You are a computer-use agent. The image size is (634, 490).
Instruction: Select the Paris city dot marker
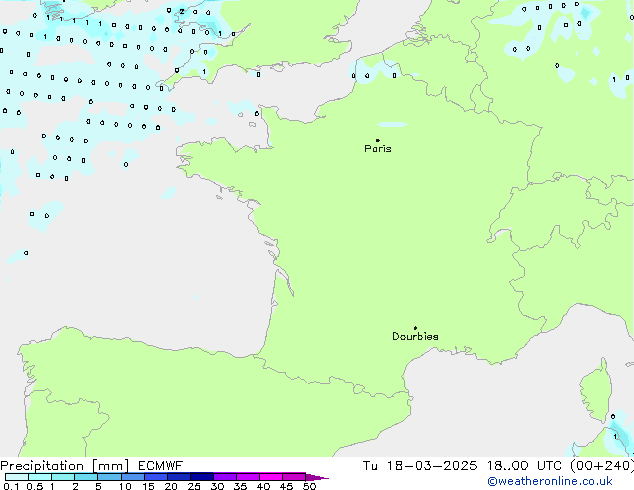(378, 140)
